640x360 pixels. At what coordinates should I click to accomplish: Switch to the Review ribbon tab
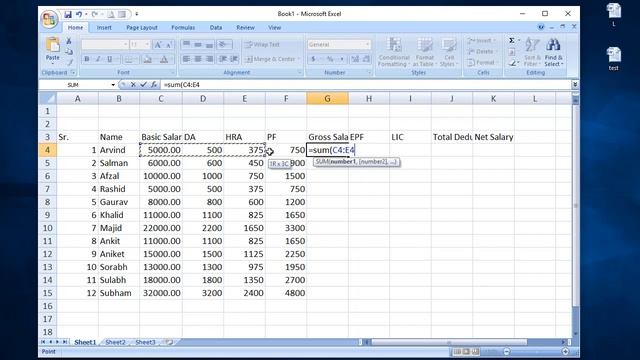pos(245,27)
